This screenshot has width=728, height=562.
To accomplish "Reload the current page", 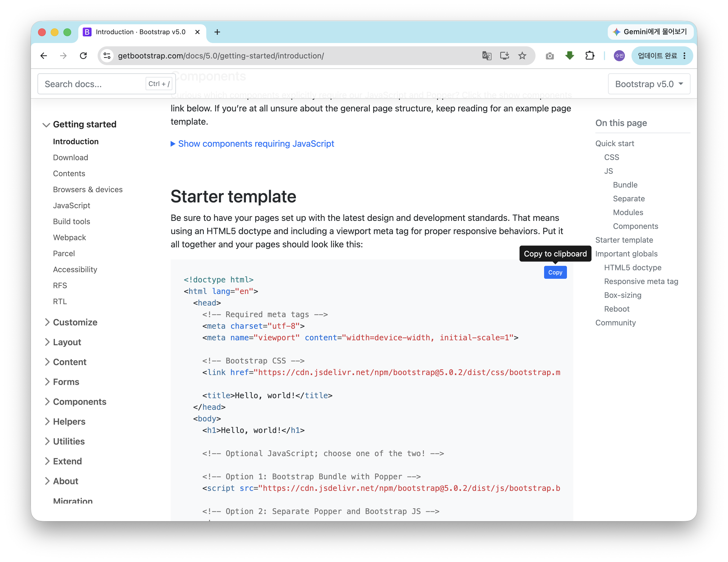I will [x=83, y=56].
